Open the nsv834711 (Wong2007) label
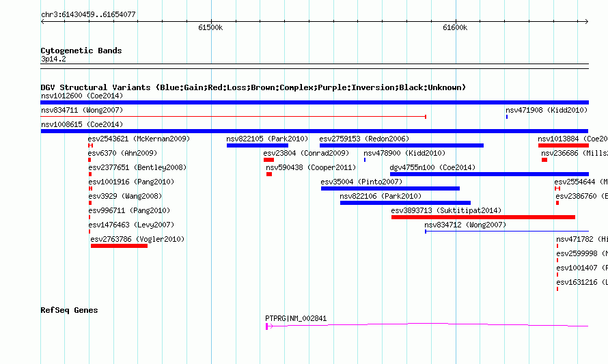Screen dimensions: 608x364 tap(82, 110)
